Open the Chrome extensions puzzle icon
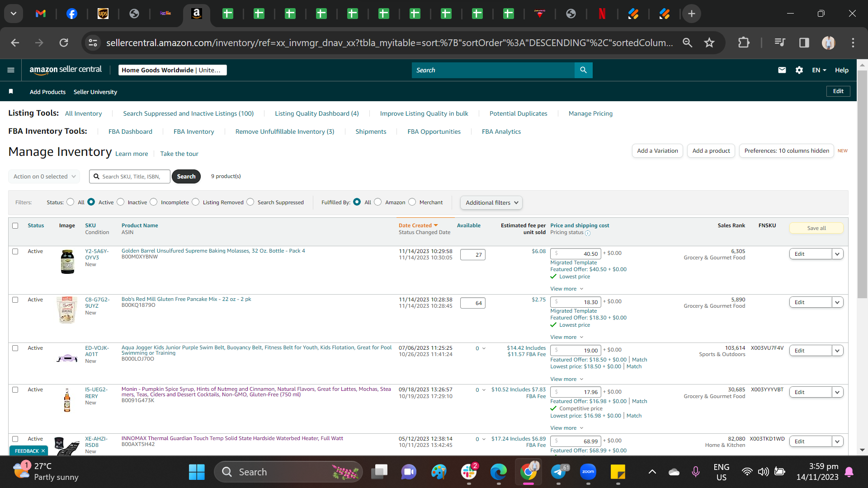The image size is (868, 488). coord(744,43)
